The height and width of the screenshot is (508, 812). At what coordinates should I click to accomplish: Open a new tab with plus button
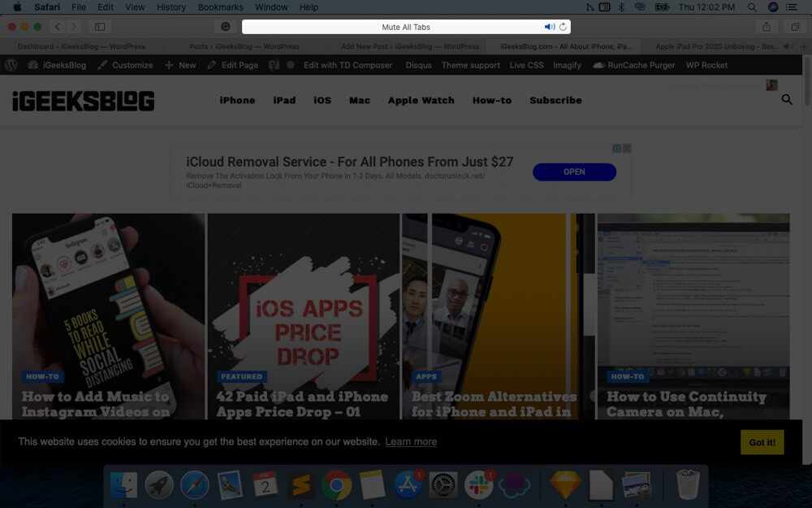tap(804, 46)
